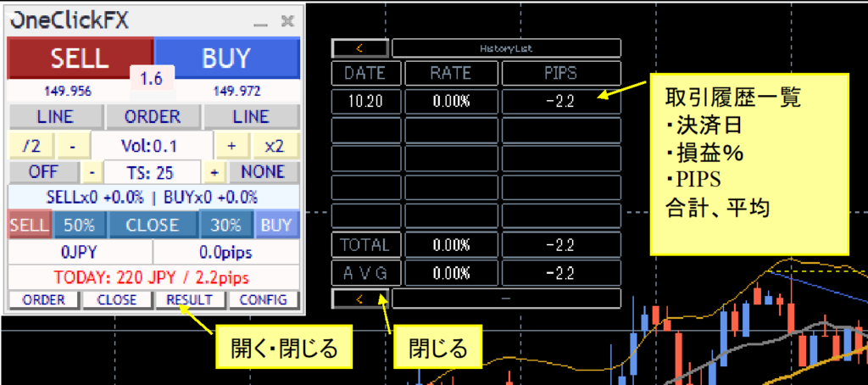Open the RESULT tab at panel bottom

coord(189,299)
